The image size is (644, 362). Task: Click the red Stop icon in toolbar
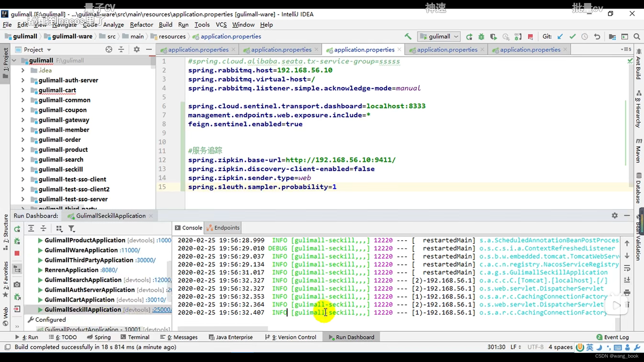click(530, 37)
